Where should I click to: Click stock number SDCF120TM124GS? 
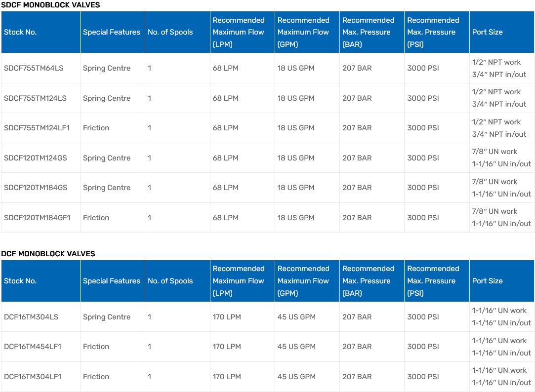click(35, 158)
